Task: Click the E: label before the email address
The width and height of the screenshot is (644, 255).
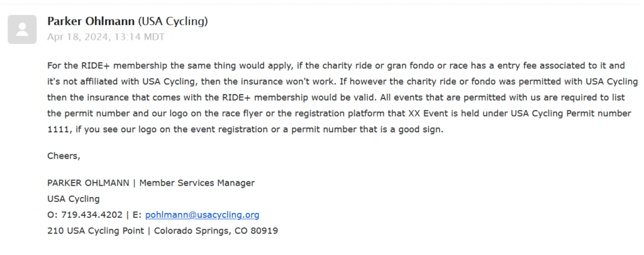Action: 137,215
